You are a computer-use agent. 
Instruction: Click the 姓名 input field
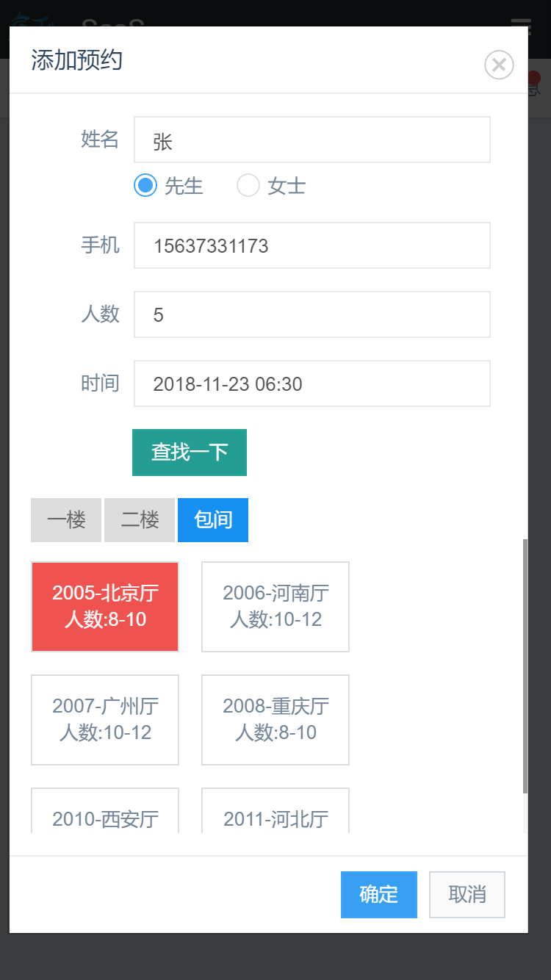pos(311,140)
